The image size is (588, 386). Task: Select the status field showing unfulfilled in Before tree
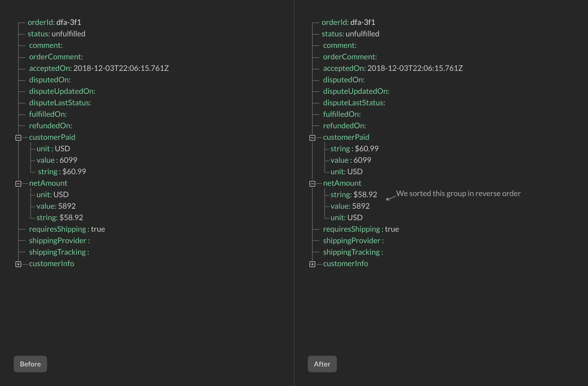(56, 34)
